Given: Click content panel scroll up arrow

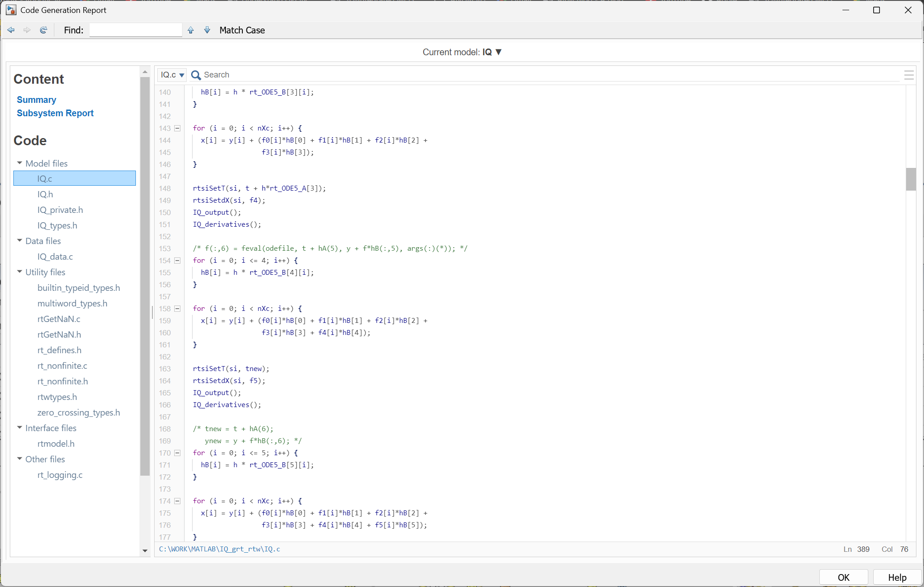Looking at the screenshot, I should pyautogui.click(x=145, y=72).
